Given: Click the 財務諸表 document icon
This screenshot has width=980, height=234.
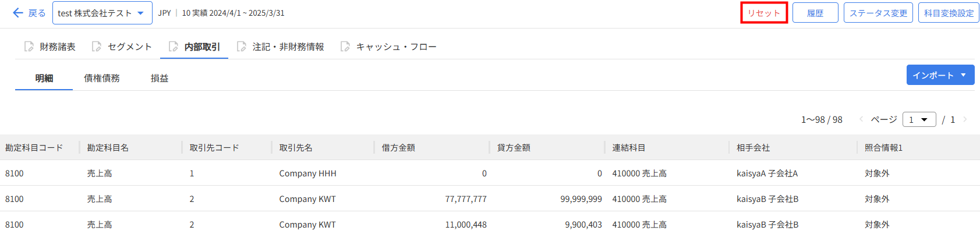Looking at the screenshot, I should 29,47.
